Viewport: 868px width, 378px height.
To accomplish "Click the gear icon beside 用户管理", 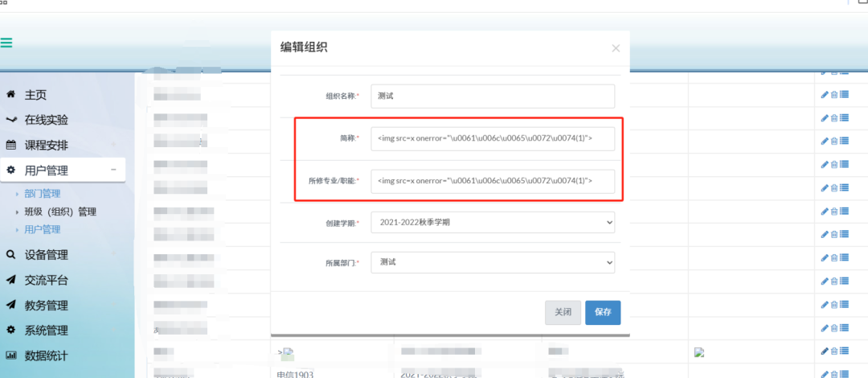I will pos(10,171).
